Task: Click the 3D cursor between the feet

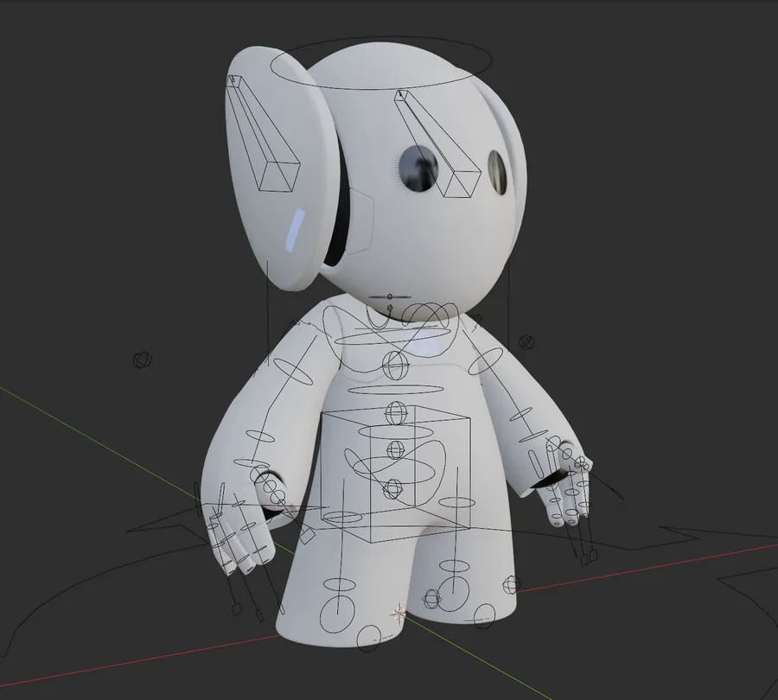Action: point(399,614)
